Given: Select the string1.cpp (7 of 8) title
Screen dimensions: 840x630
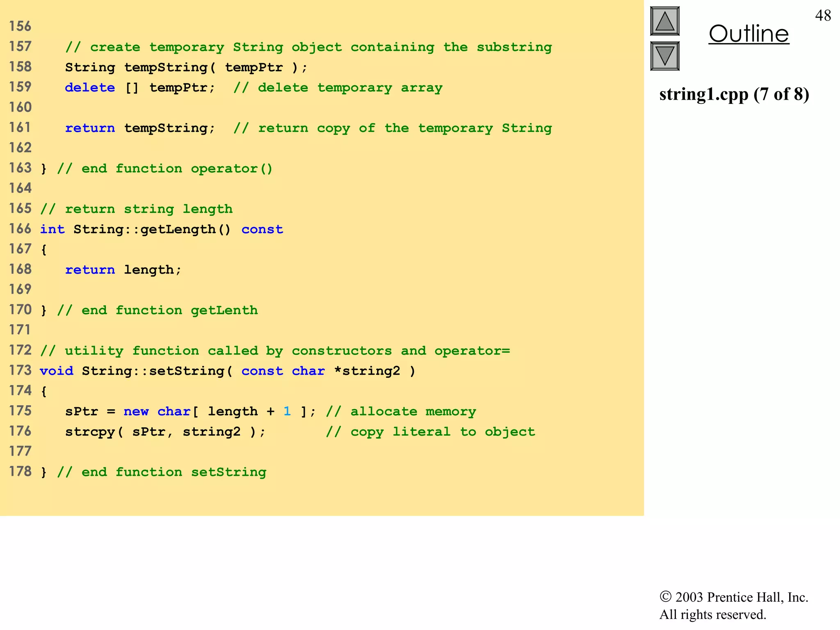Looking at the screenshot, I should (734, 94).
